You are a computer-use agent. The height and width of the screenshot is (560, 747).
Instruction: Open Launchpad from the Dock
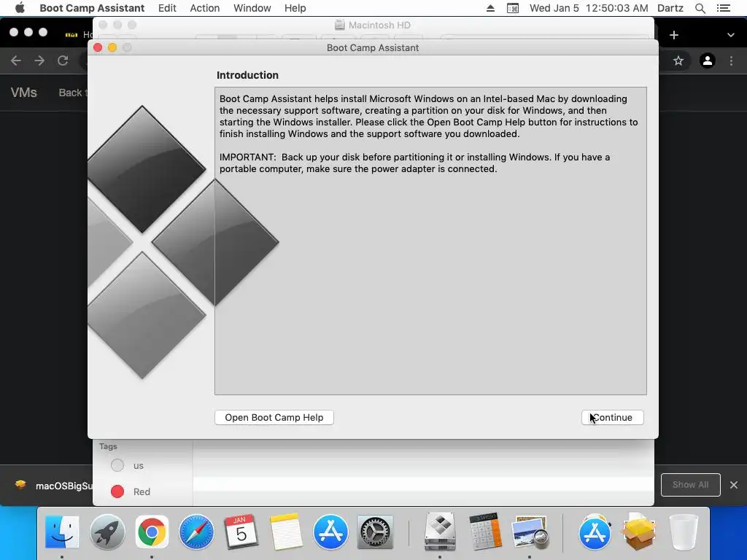107,532
